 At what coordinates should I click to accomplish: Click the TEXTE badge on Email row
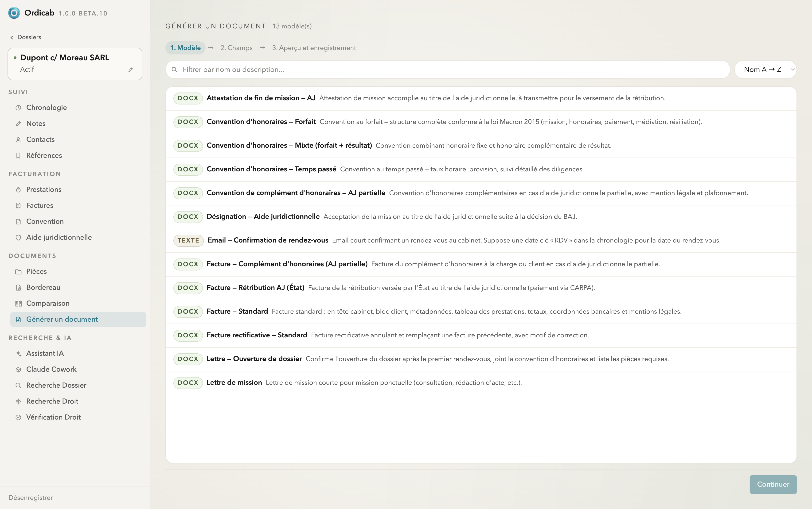click(x=188, y=241)
